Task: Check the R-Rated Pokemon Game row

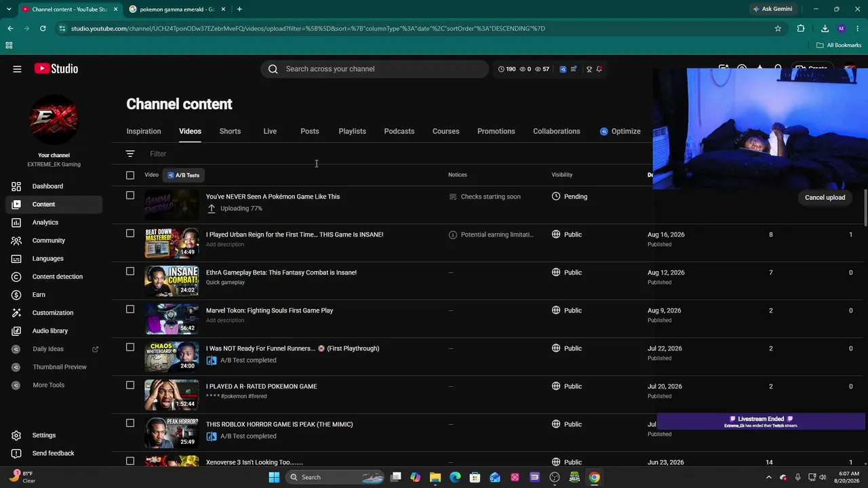Action: click(130, 386)
